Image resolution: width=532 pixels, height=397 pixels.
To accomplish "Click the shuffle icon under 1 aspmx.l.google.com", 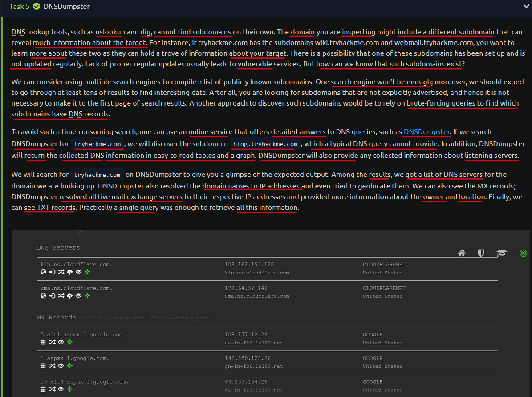I will coord(52,366).
